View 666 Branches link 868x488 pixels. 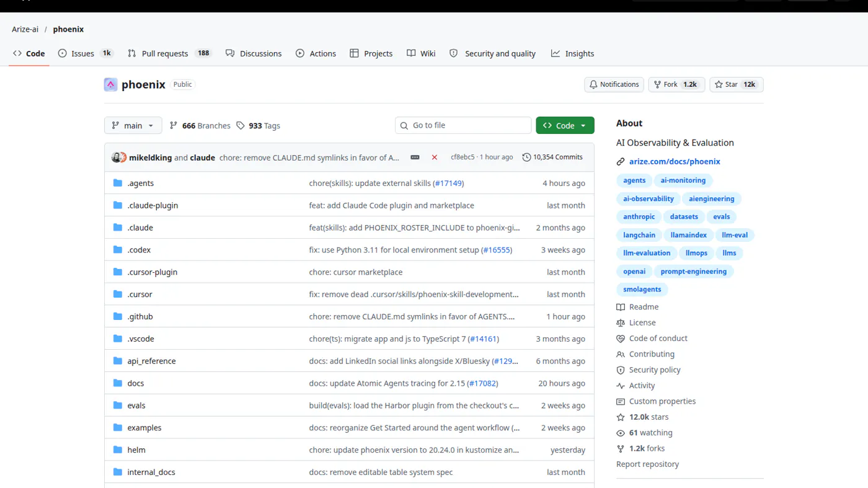pos(200,125)
